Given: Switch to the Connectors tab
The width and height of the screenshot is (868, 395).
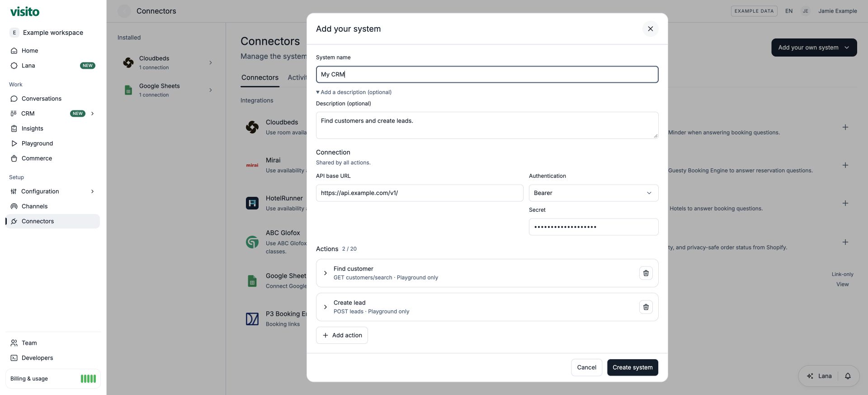Looking at the screenshot, I should 260,77.
